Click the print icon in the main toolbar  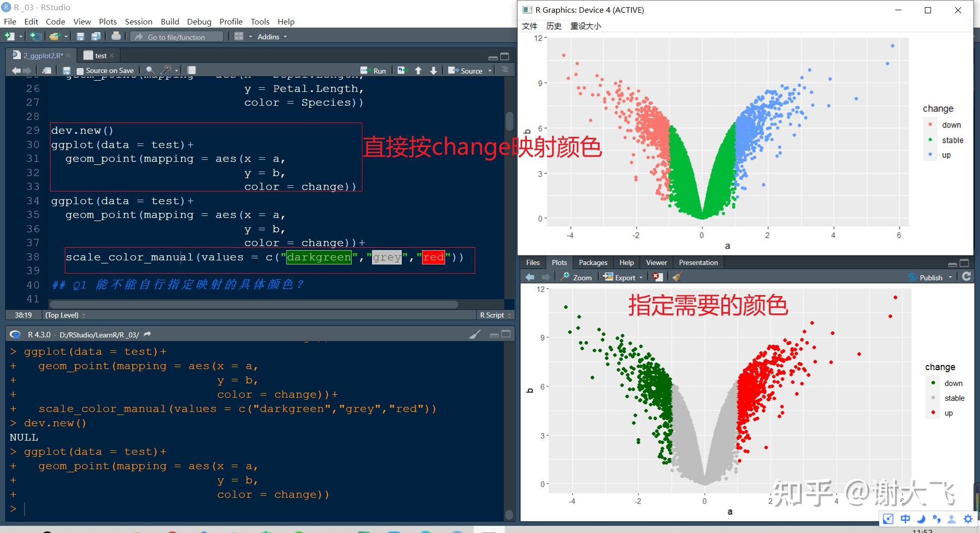(x=116, y=36)
